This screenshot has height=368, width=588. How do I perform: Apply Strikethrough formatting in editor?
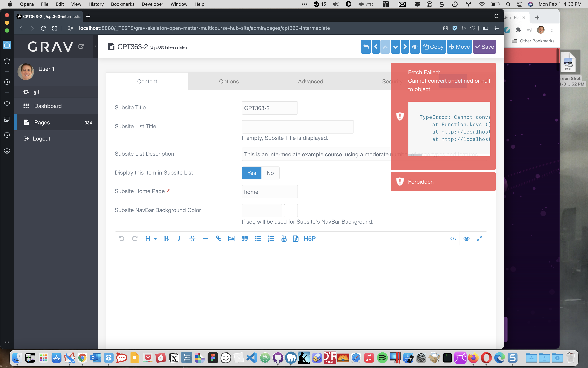click(192, 238)
